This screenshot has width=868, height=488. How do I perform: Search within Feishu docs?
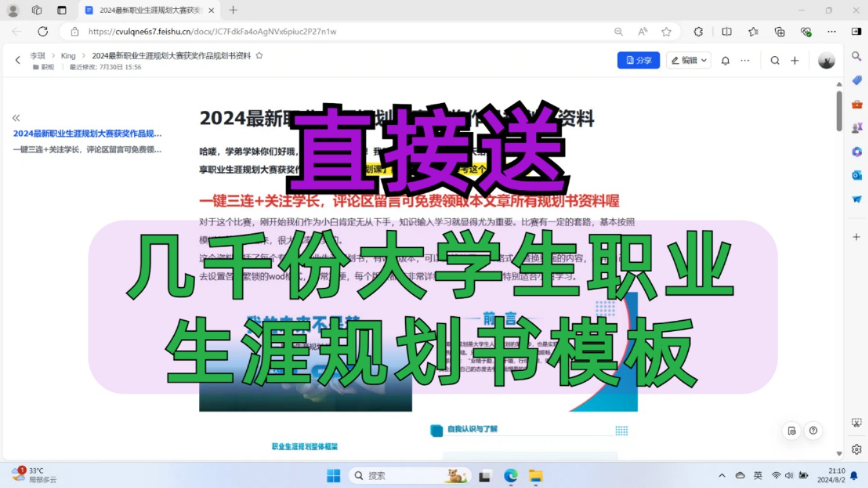coord(775,60)
